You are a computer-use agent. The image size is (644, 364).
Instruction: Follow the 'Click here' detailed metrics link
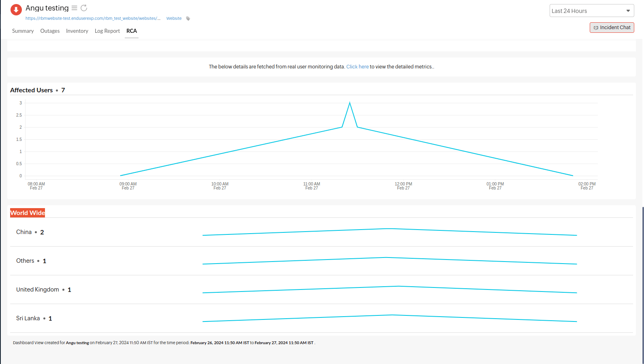click(x=357, y=67)
